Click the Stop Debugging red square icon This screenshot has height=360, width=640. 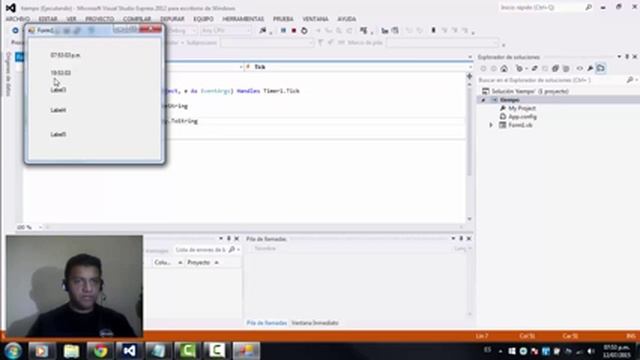pyautogui.click(x=293, y=31)
